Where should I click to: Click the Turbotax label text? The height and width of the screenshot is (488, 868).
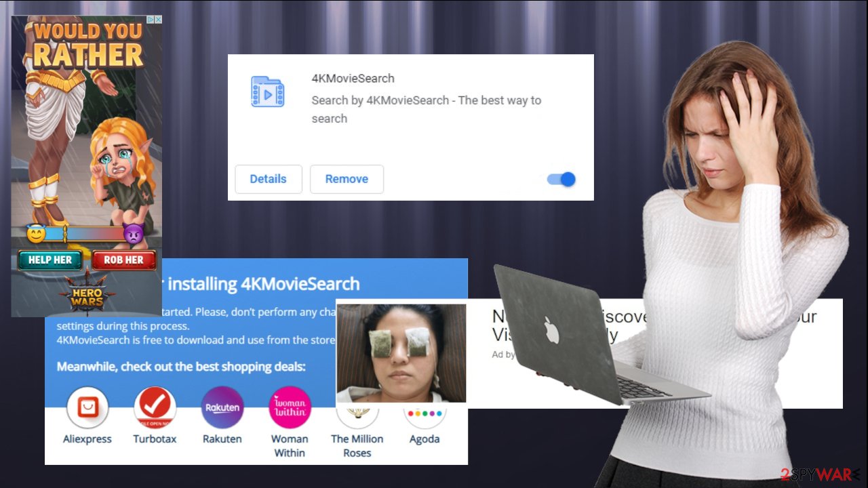(x=155, y=439)
